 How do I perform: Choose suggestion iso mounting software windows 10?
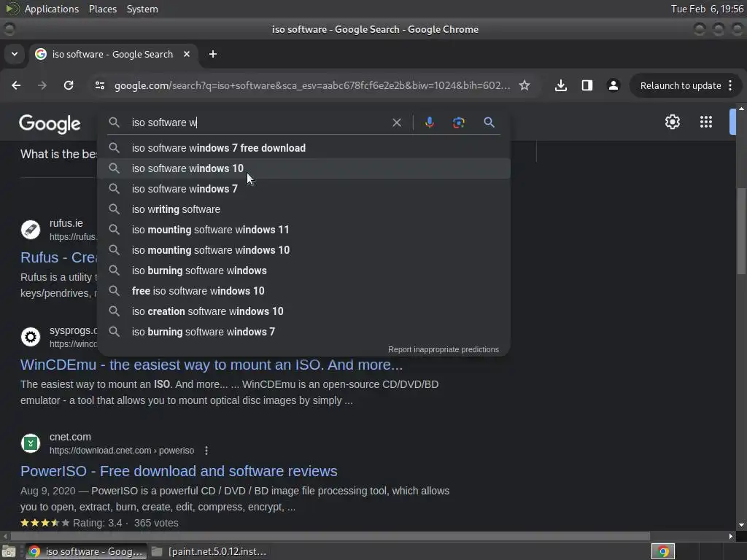(304, 250)
